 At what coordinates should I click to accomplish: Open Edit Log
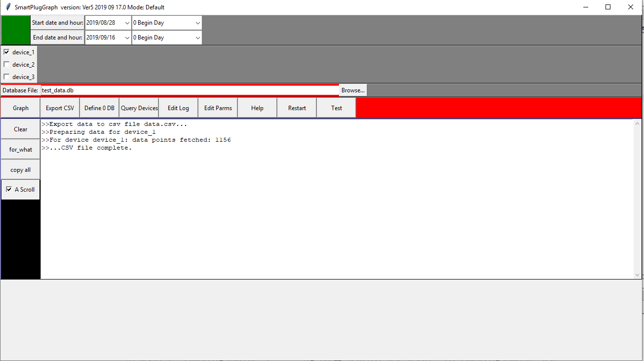point(178,108)
